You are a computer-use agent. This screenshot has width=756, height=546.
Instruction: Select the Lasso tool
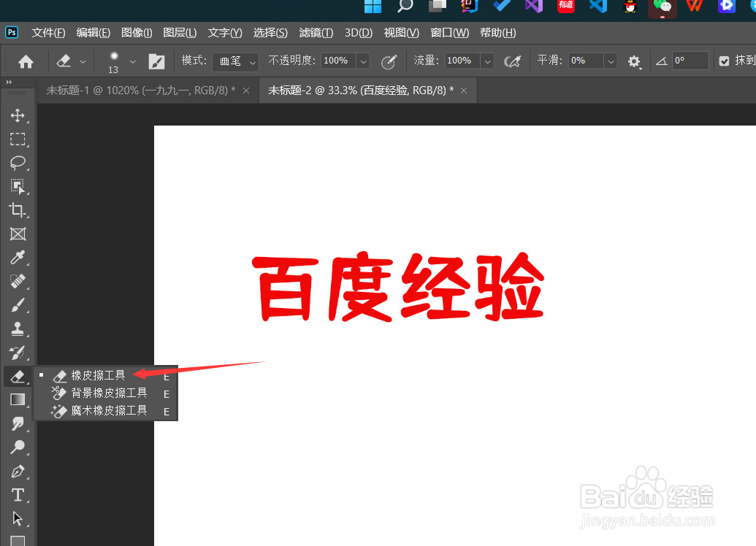click(18, 163)
